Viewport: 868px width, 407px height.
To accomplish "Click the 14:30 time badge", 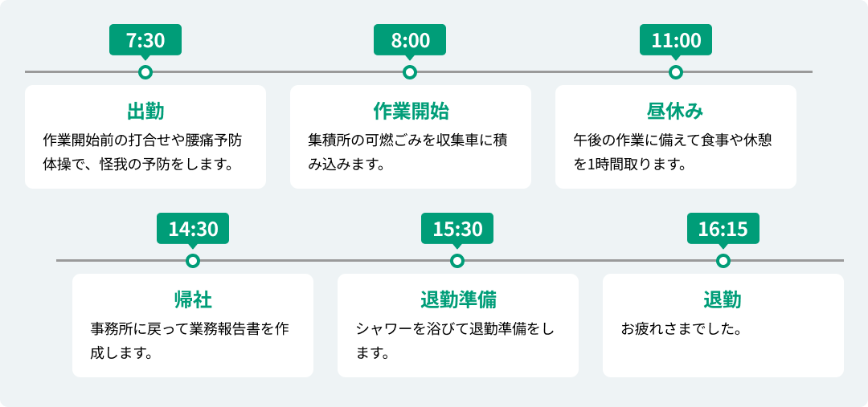I will (193, 229).
